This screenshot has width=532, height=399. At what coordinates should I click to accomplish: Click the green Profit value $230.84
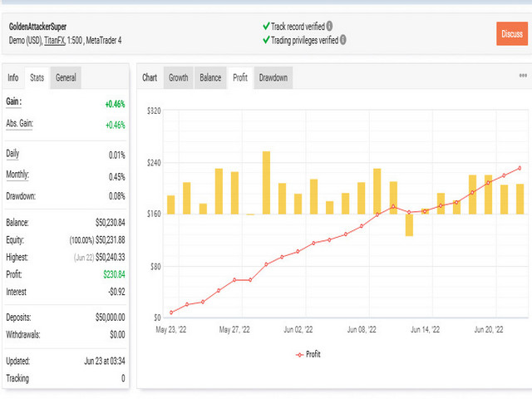click(115, 274)
